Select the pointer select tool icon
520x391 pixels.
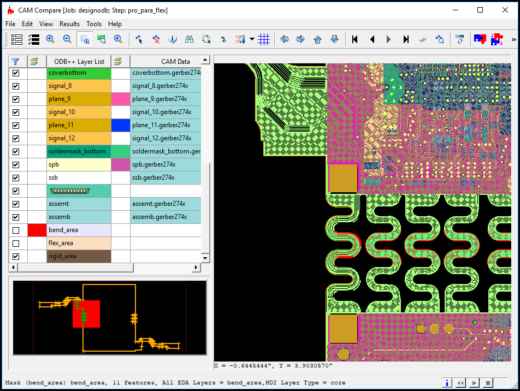[x=139, y=39]
